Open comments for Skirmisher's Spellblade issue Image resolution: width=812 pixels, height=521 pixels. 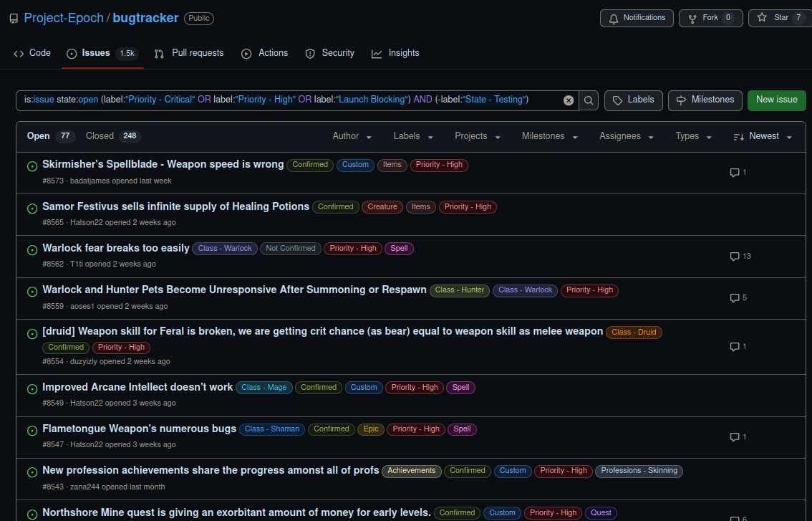coord(738,173)
